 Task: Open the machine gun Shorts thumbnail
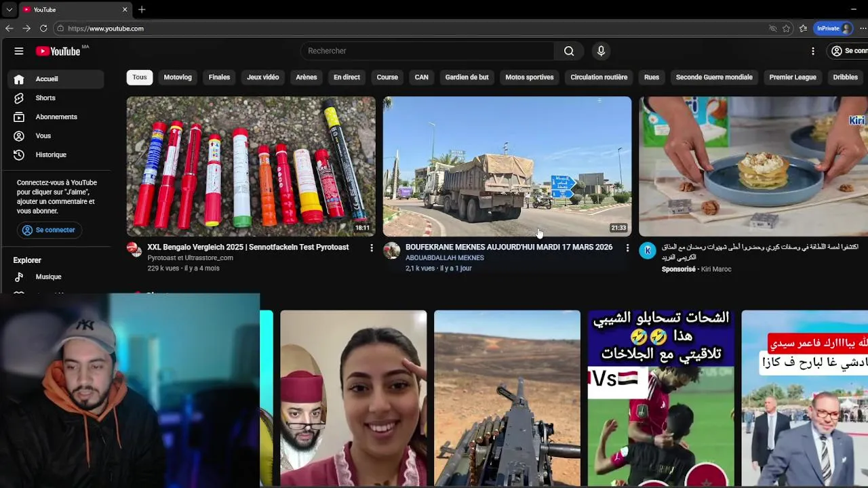click(x=507, y=399)
